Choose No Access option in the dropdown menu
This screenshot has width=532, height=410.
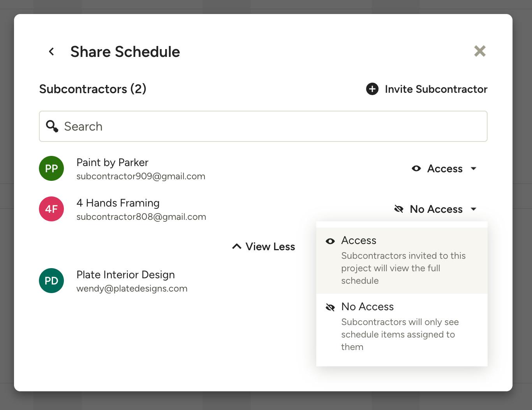click(402, 326)
